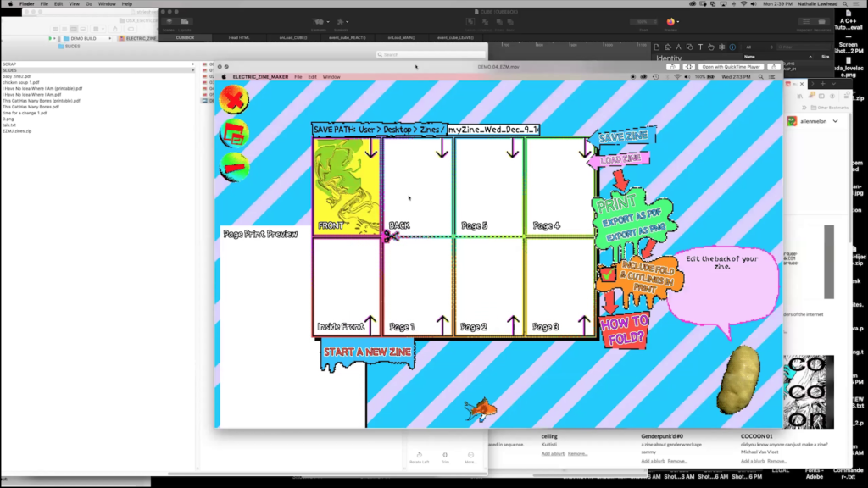868x488 pixels.
Task: Select the Page 3 panel
Action: tap(560, 286)
